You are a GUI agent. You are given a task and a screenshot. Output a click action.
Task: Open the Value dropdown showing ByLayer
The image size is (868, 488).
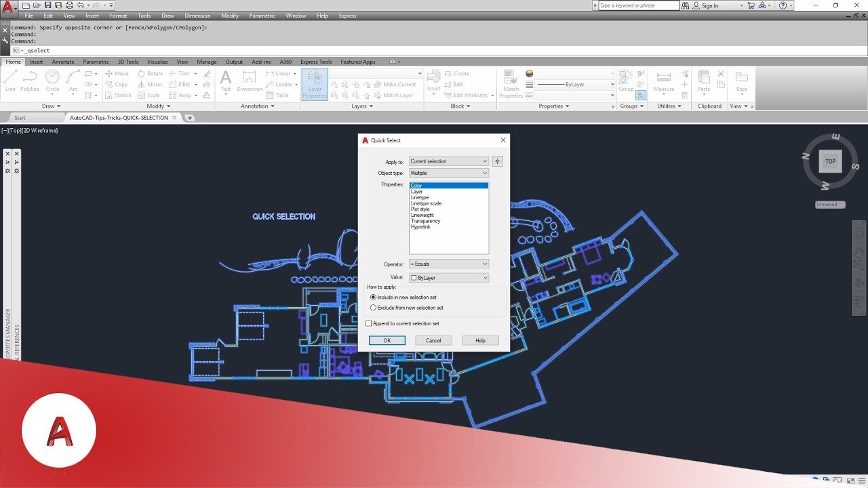(449, 278)
